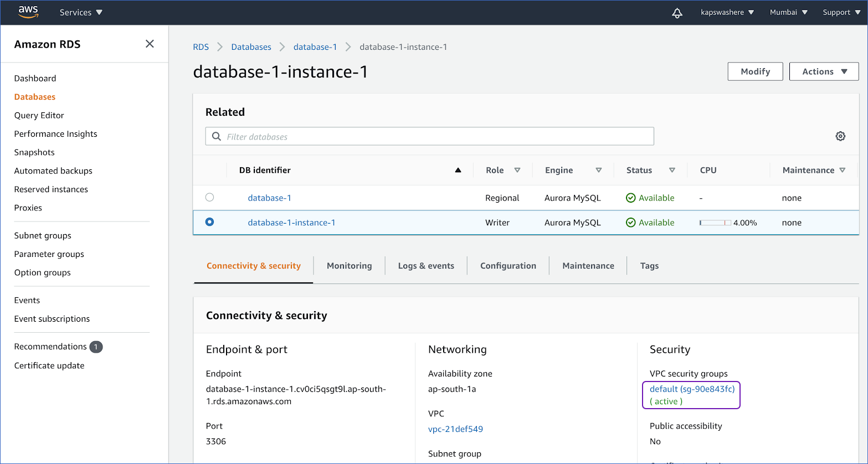This screenshot has width=868, height=464.
Task: Open Proxies in the sidebar
Action: click(28, 208)
